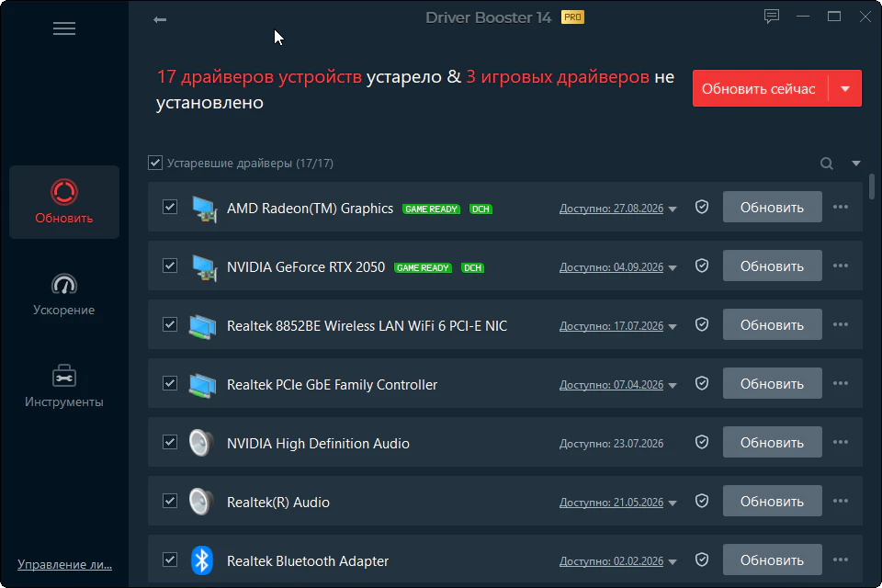
Task: Click the search magnifier icon above driver list
Action: 826,164
